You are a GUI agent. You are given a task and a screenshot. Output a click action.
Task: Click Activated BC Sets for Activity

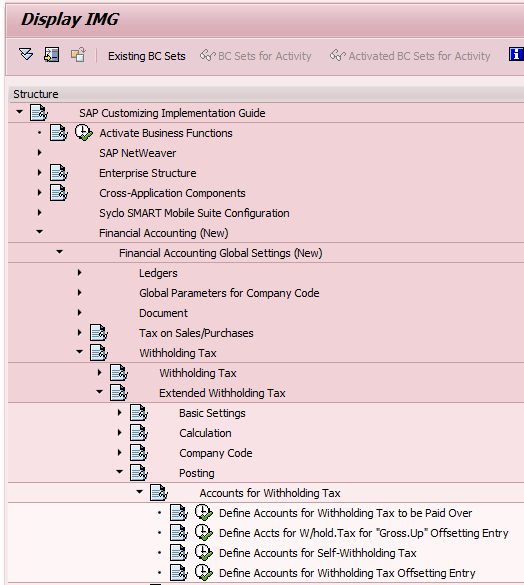[410, 56]
